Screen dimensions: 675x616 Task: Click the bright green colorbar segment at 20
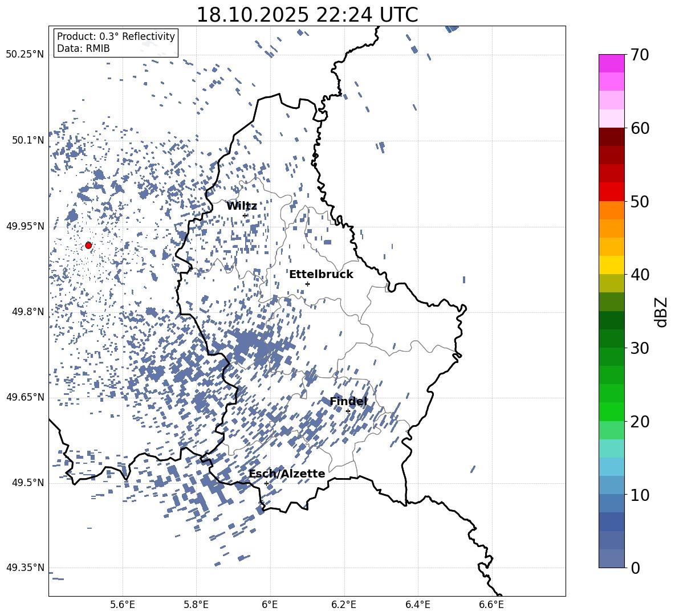(612, 411)
